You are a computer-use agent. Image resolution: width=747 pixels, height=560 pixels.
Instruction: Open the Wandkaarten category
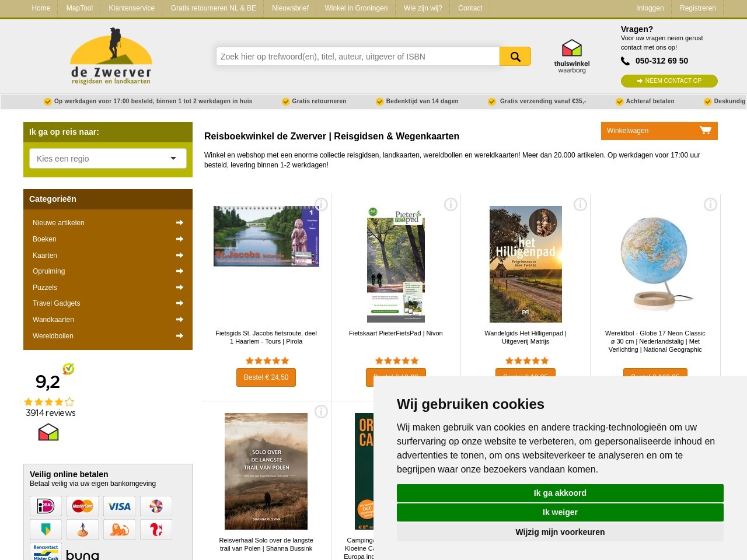coord(53,319)
